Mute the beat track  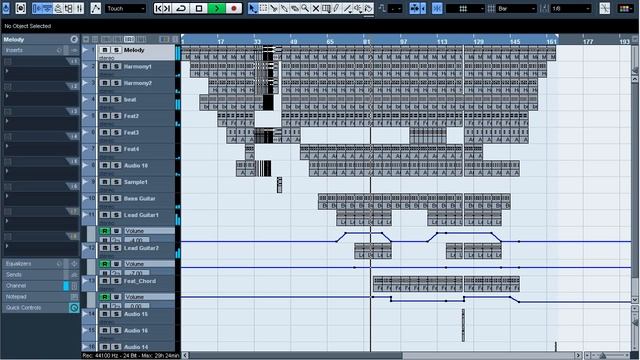coord(105,100)
